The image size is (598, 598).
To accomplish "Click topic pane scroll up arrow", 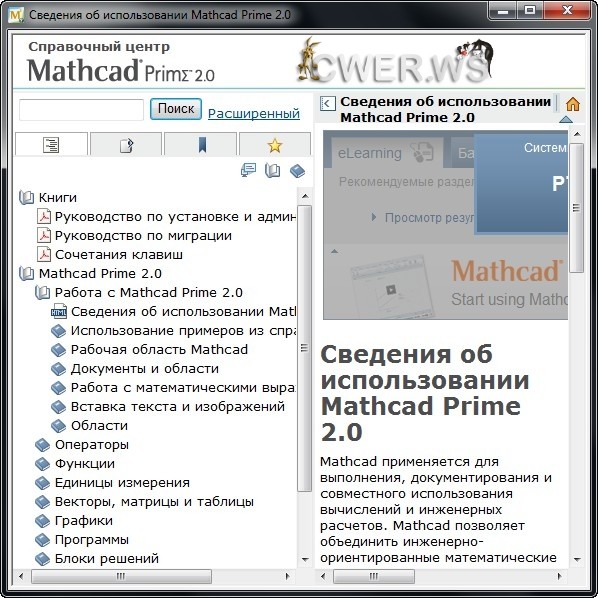I will [577, 134].
